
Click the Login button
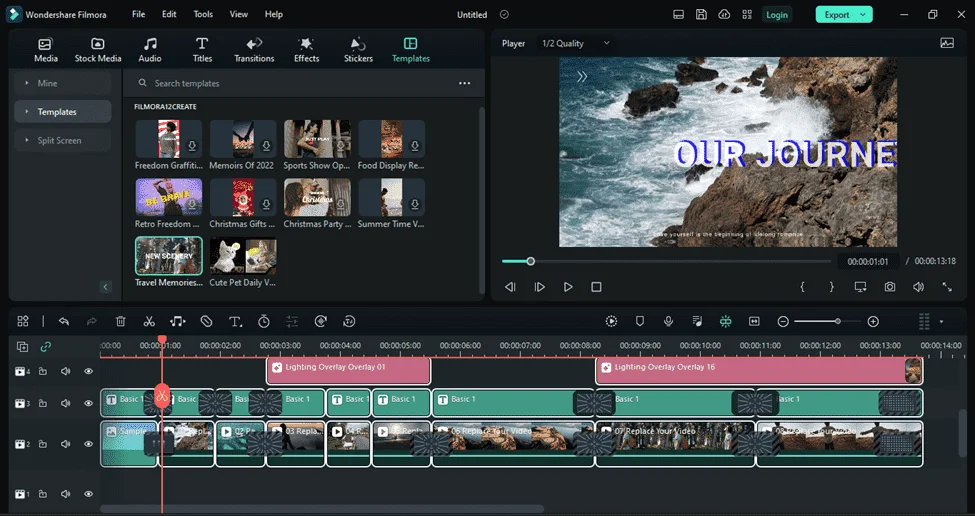pyautogui.click(x=777, y=15)
